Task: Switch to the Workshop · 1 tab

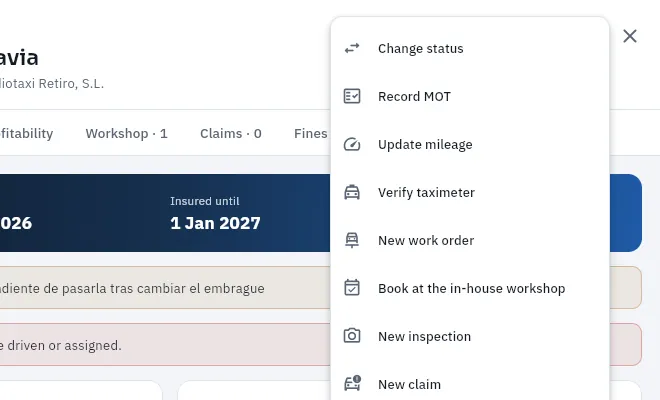Action: tap(127, 133)
